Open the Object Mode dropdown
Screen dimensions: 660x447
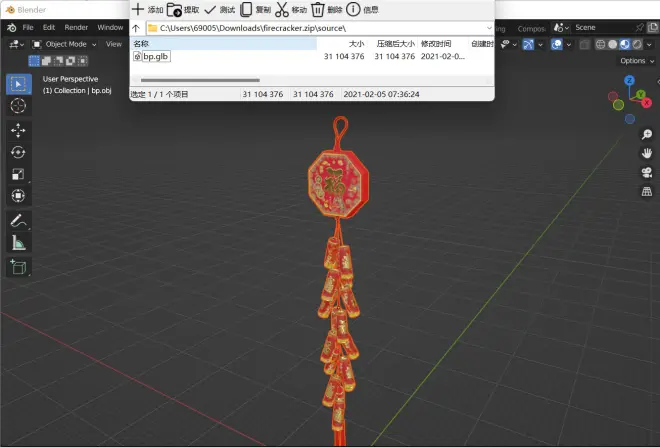(x=64, y=44)
